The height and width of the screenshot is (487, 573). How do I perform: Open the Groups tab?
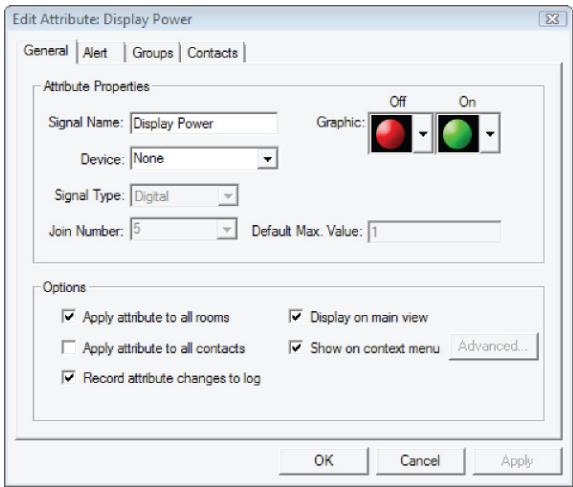point(153,53)
